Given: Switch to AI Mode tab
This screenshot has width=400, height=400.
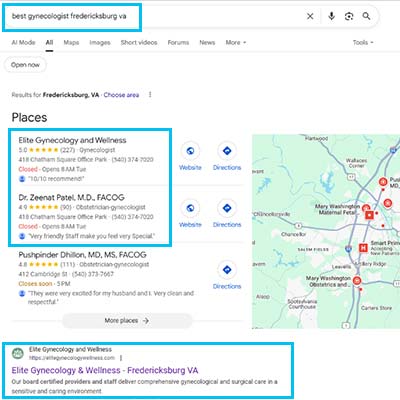Looking at the screenshot, I should (23, 42).
